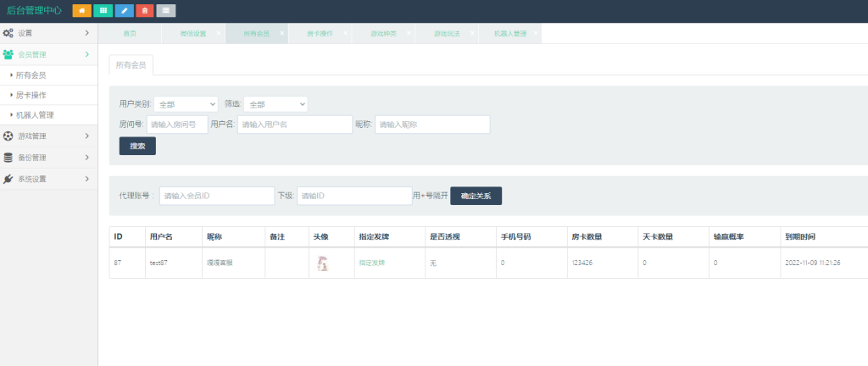Close the 游戏玩法 tab
868x366 pixels.
(x=472, y=33)
